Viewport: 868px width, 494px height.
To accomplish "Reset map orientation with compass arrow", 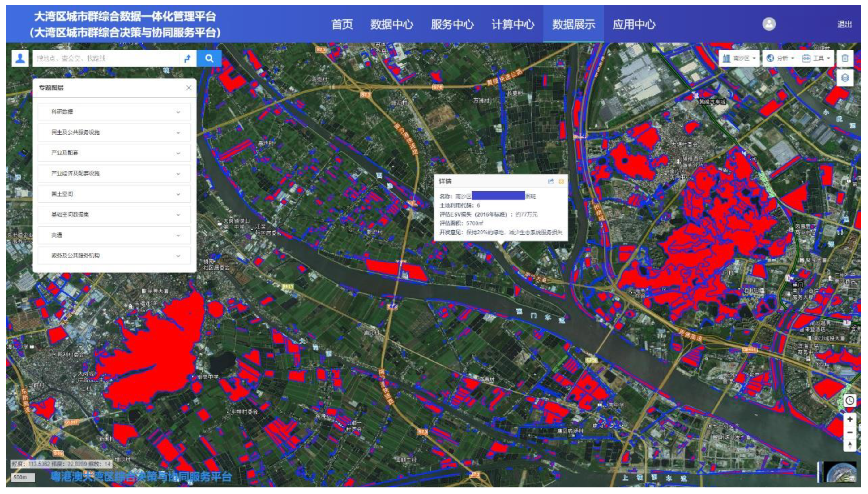I will click(x=850, y=445).
